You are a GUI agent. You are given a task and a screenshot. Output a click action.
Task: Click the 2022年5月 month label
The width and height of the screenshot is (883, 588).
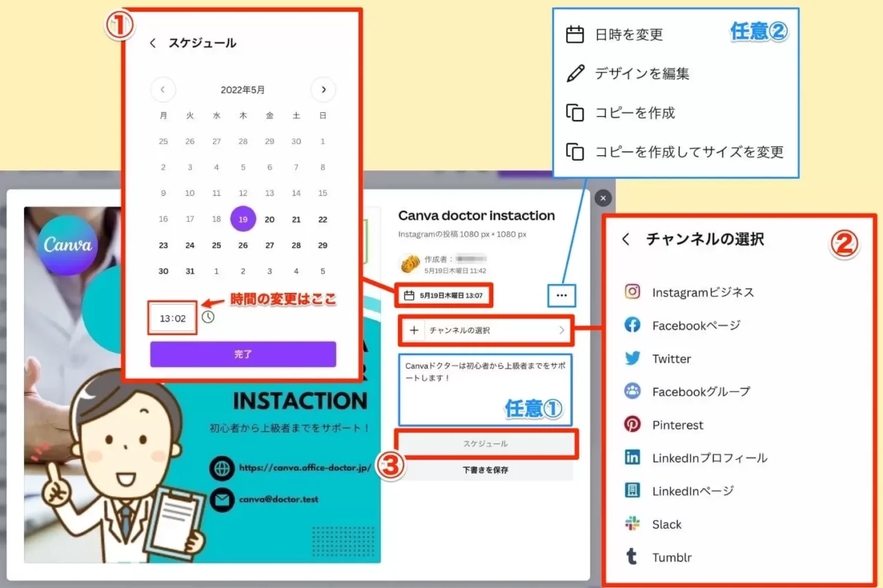[243, 90]
